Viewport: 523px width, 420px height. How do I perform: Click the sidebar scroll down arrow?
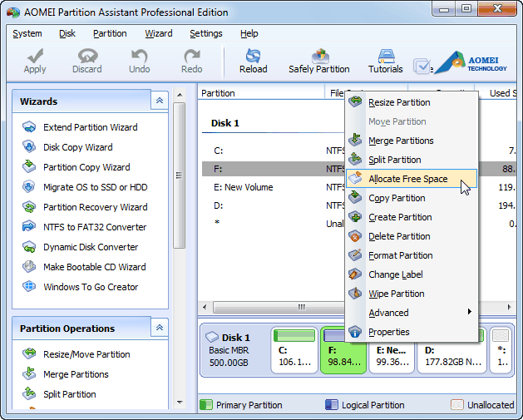[180, 403]
